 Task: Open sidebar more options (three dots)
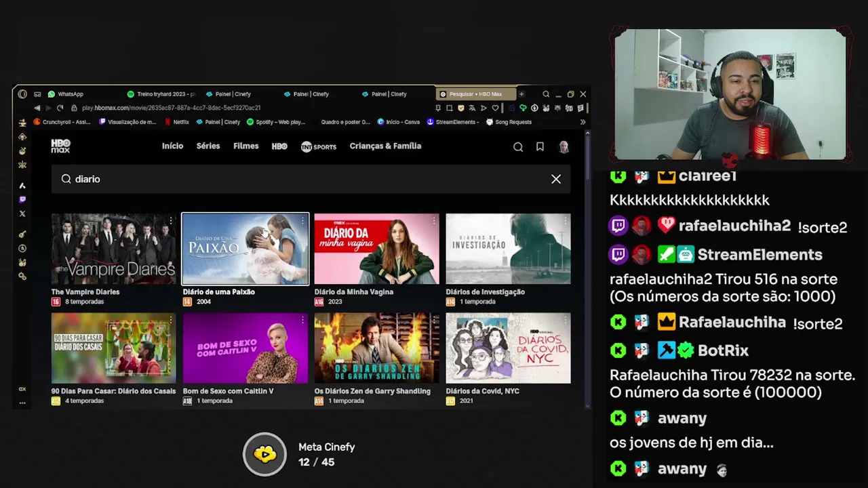pos(22,403)
